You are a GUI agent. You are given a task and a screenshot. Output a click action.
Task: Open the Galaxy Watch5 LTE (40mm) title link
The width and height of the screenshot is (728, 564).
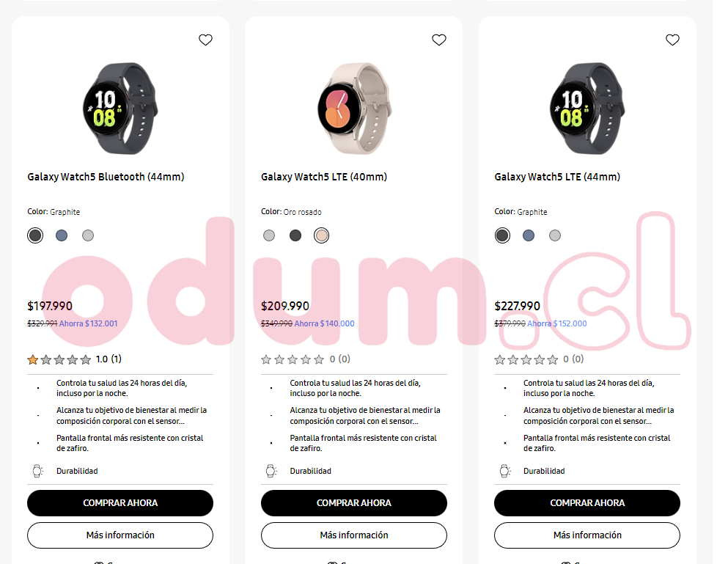pyautogui.click(x=324, y=177)
